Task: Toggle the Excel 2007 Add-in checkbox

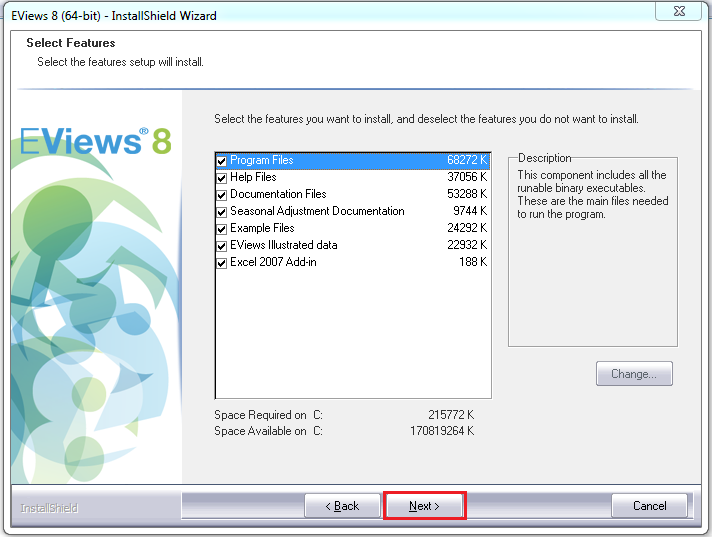Action: (222, 263)
